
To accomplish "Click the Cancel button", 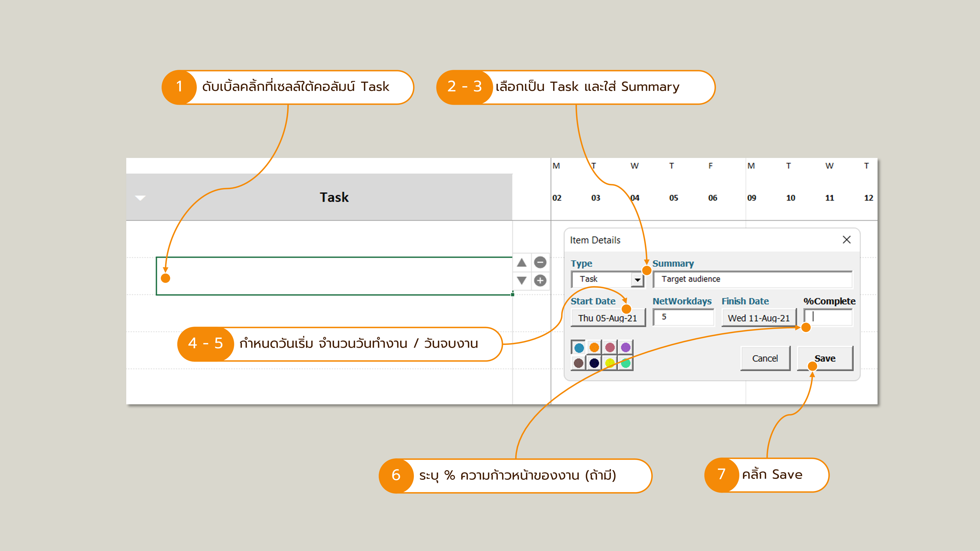I will 765,359.
